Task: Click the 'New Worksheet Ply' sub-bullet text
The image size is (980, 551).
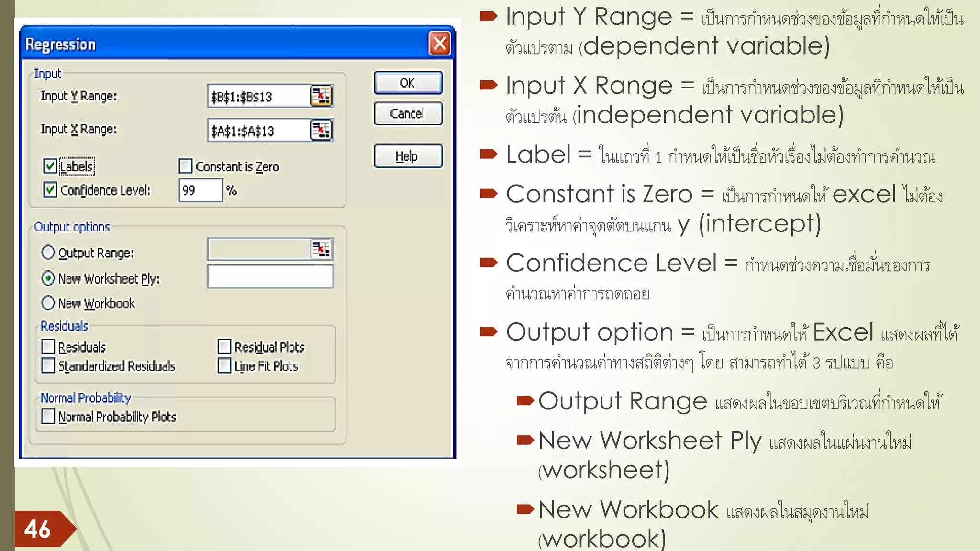Action: [650, 441]
